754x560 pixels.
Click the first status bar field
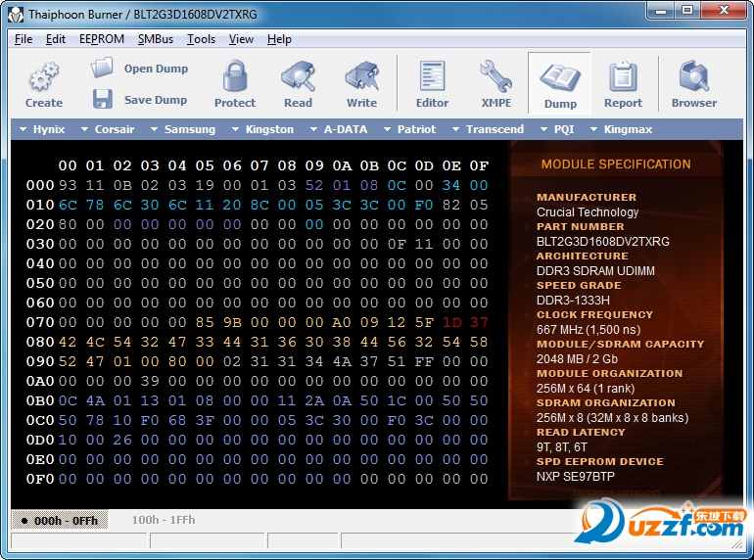tap(79, 540)
